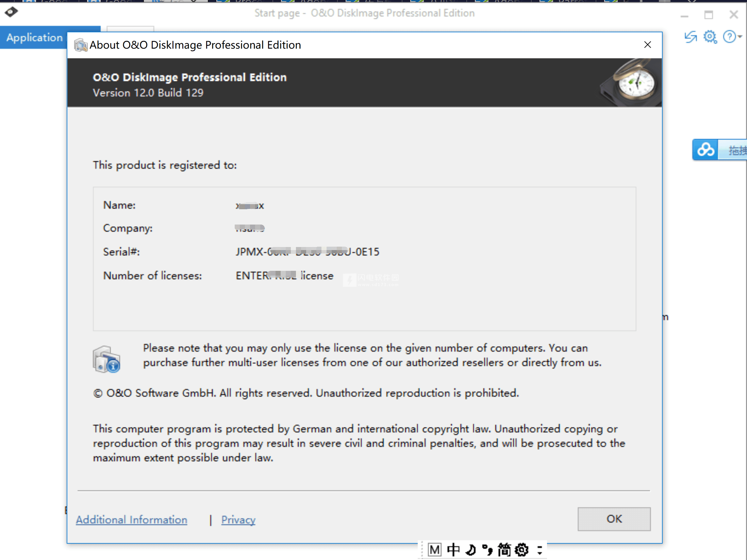This screenshot has height=560, width=747.
Task: Click the 'Number of licenses:' label
Action: pyautogui.click(x=152, y=276)
